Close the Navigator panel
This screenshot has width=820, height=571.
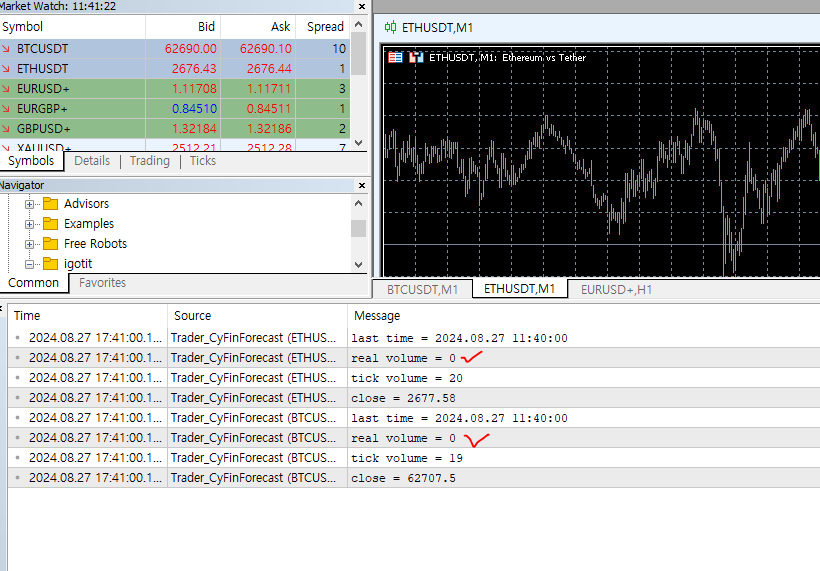(x=361, y=185)
